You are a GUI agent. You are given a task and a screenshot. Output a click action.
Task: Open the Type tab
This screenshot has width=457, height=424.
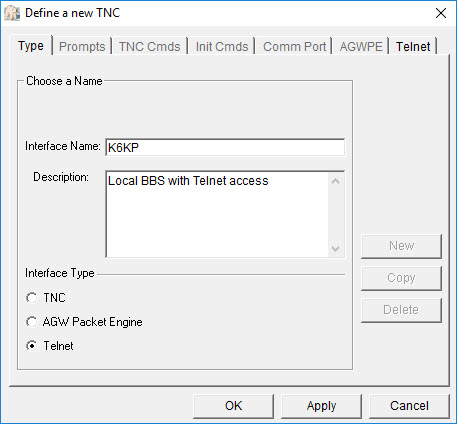point(31,46)
